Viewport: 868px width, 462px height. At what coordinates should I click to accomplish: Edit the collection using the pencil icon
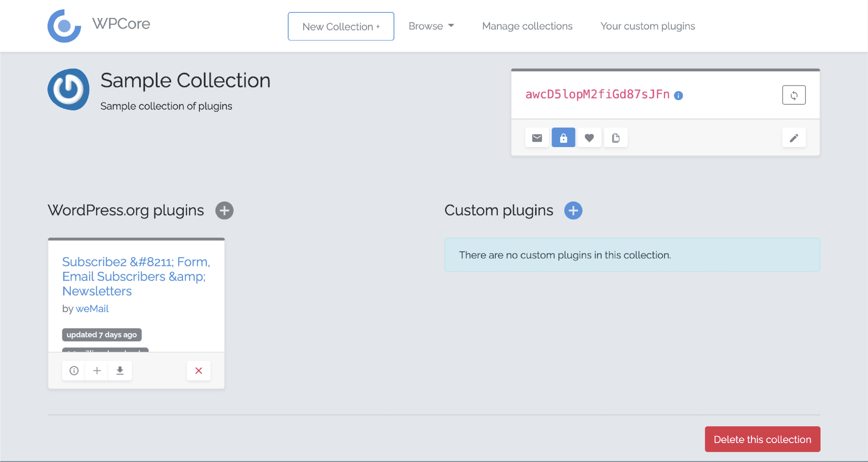coord(794,137)
